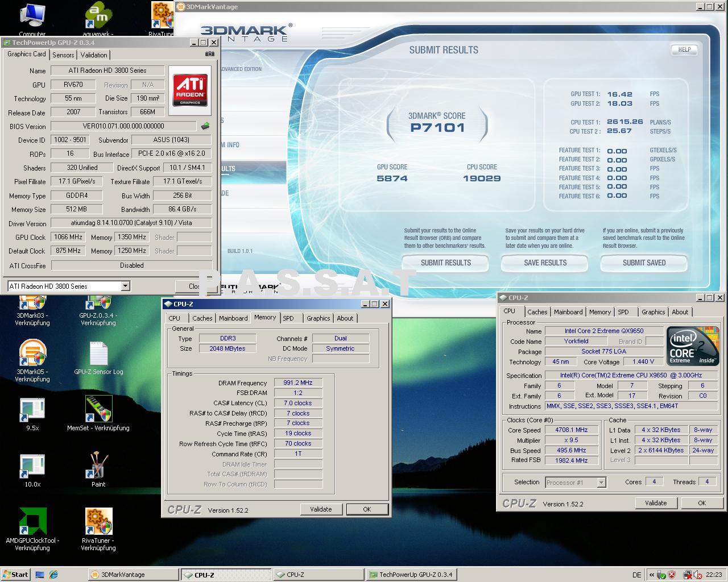Click the show desktop quick launch icon
The width and height of the screenshot is (728, 582).
(40, 575)
